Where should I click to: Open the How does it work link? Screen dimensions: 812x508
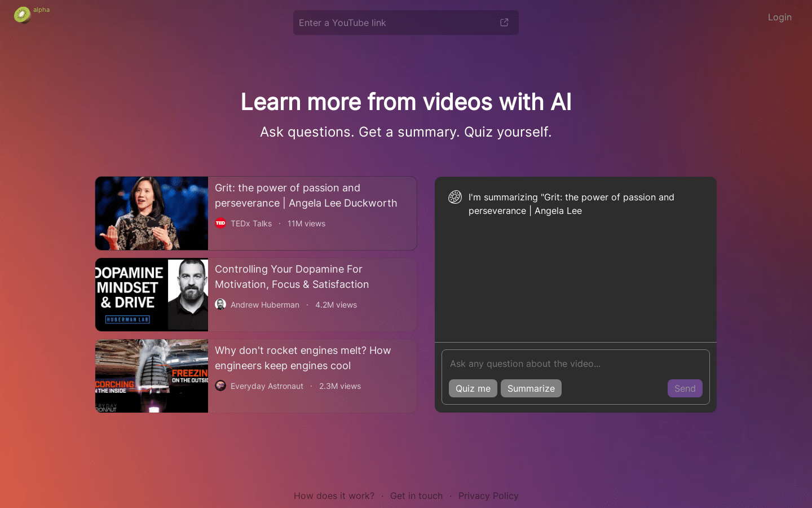[334, 496]
